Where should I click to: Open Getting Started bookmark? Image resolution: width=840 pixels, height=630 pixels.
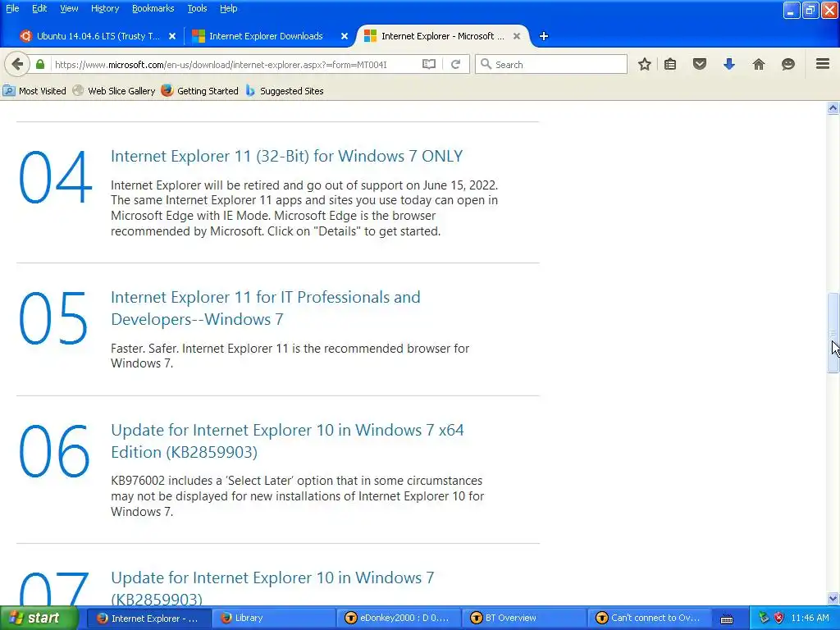click(x=200, y=91)
